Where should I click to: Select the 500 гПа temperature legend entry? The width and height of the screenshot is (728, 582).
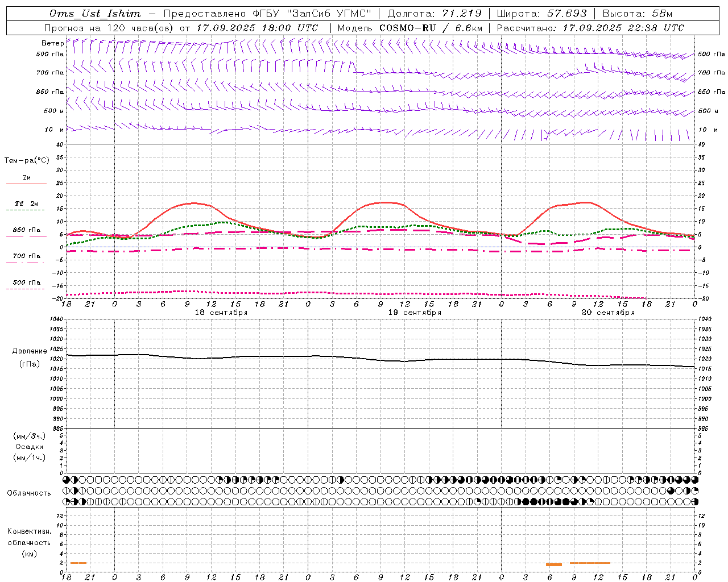[27, 282]
